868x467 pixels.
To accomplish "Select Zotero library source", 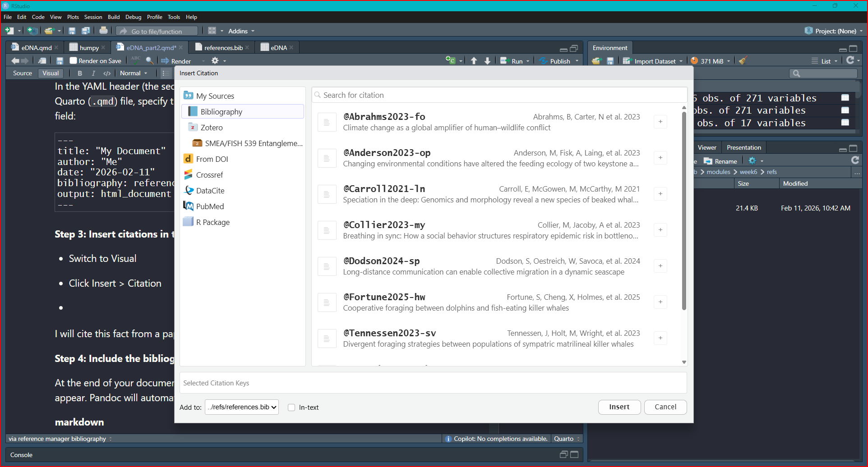I will [211, 128].
